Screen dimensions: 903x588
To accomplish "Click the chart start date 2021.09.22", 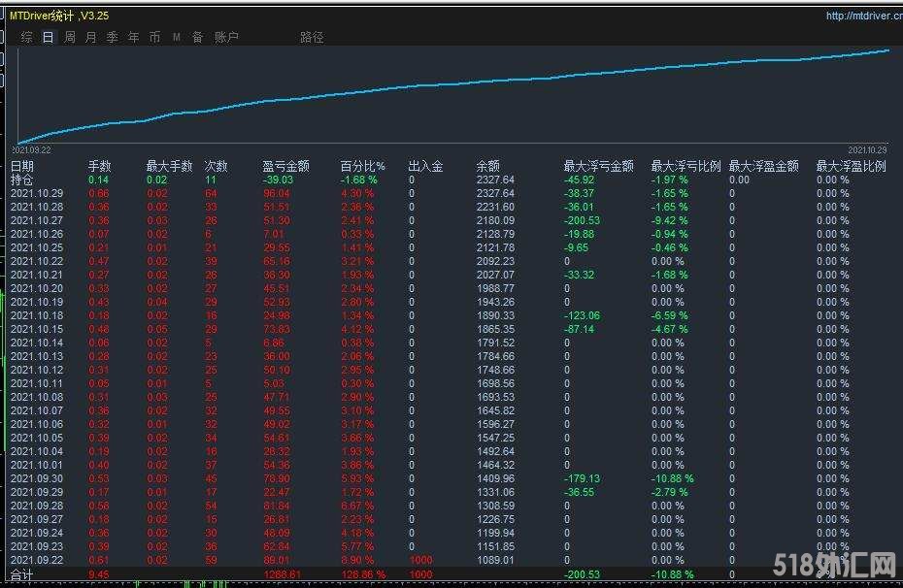I will point(32,150).
